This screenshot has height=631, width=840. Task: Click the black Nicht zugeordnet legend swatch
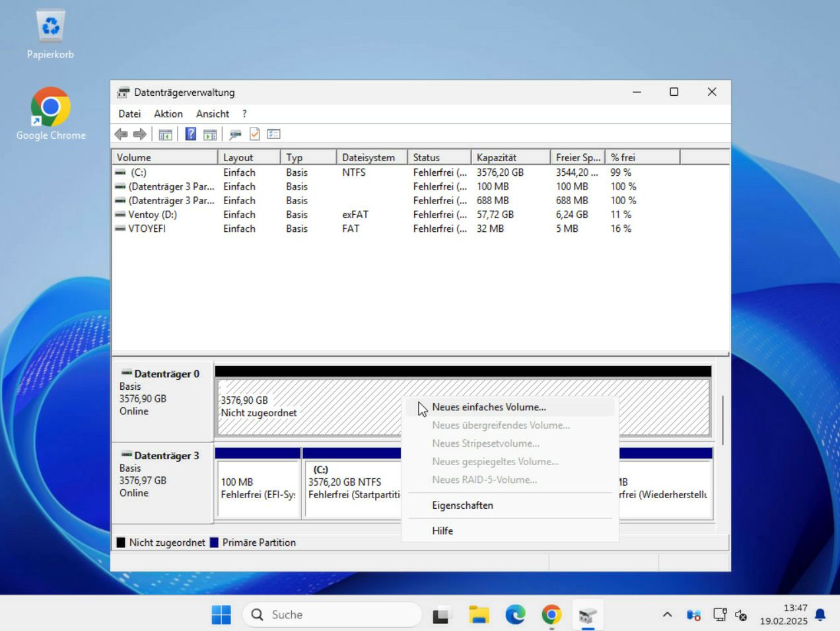[x=121, y=542]
